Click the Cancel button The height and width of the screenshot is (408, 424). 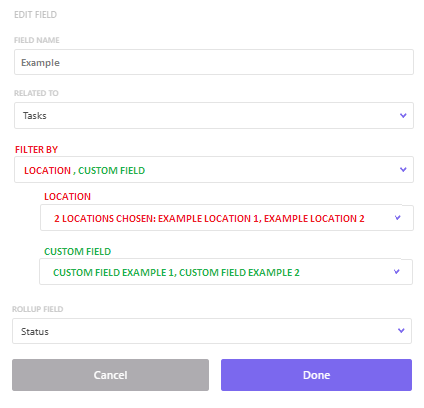[110, 375]
